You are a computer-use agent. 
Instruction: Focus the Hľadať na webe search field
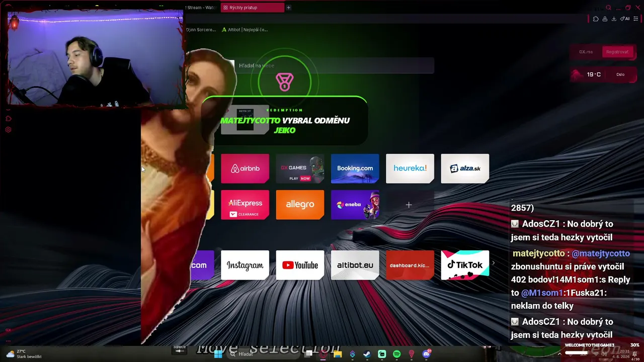[x=334, y=65]
